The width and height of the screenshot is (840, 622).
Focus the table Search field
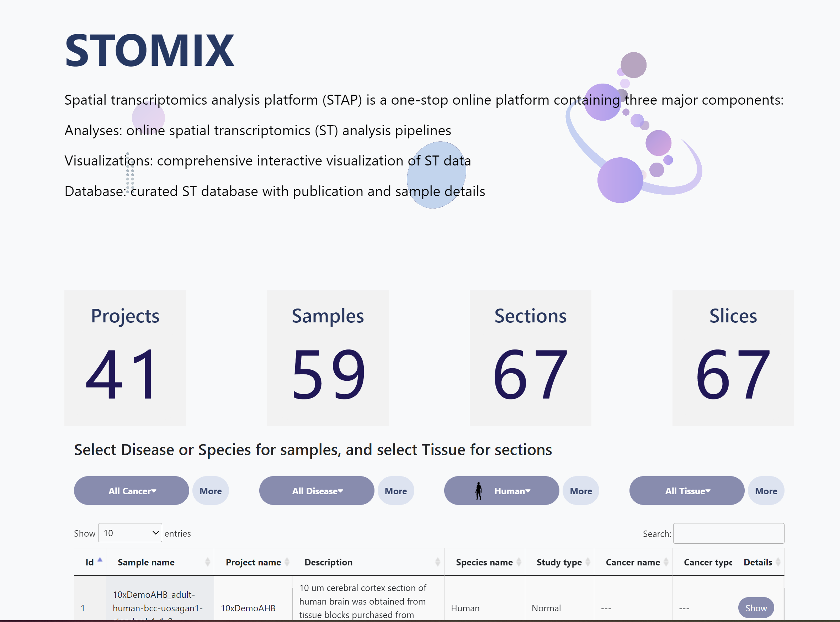point(728,533)
